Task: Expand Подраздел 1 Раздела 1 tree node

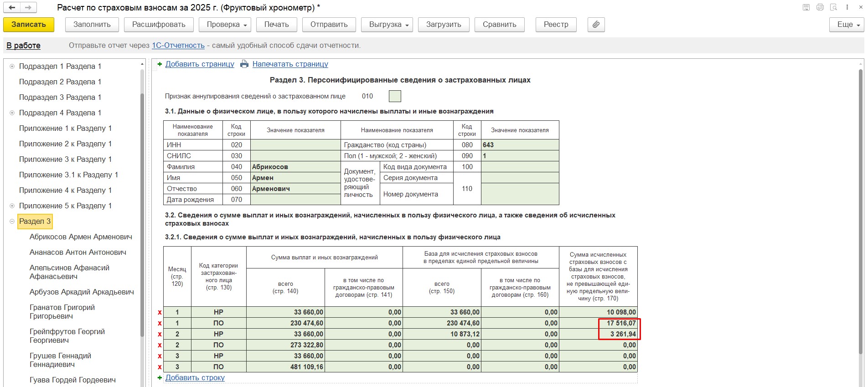Action: [x=12, y=67]
